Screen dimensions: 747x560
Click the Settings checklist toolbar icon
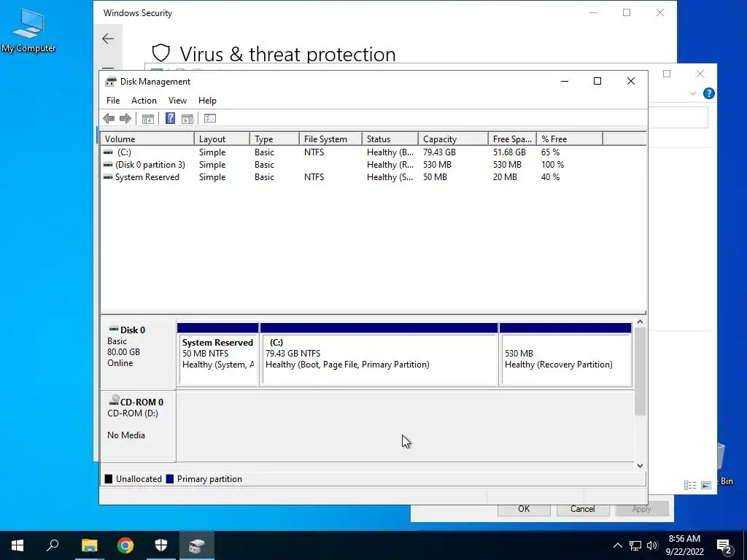210,119
